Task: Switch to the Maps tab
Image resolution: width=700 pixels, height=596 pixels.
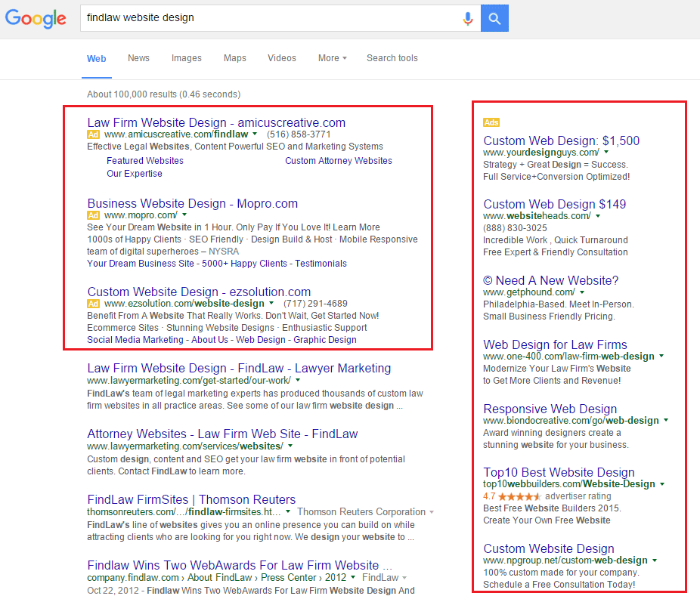Action: pyautogui.click(x=235, y=58)
